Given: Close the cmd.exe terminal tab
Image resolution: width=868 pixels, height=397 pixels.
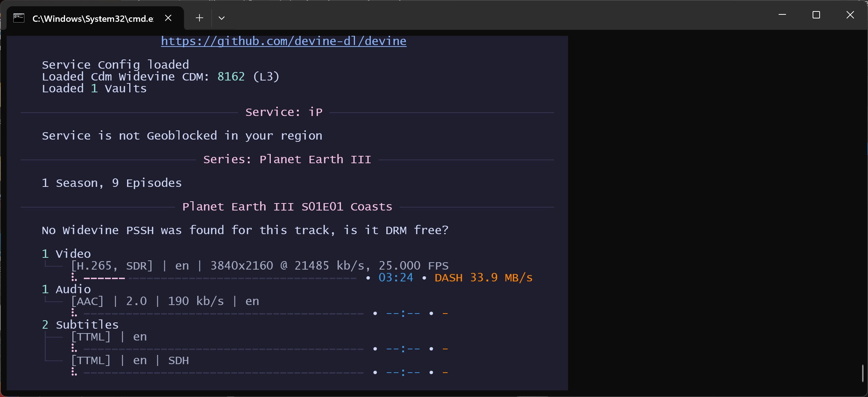Looking at the screenshot, I should click(168, 18).
